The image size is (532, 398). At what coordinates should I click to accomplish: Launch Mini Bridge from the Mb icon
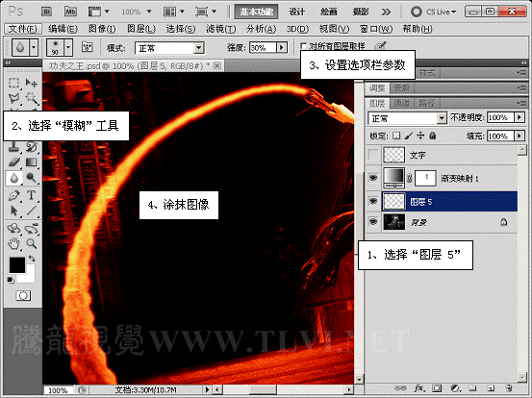70,12
